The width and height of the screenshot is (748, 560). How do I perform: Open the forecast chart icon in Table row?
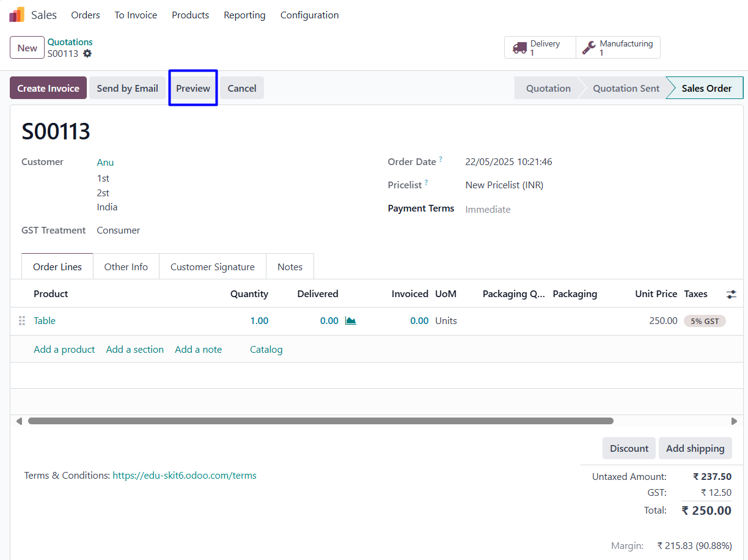(x=350, y=321)
